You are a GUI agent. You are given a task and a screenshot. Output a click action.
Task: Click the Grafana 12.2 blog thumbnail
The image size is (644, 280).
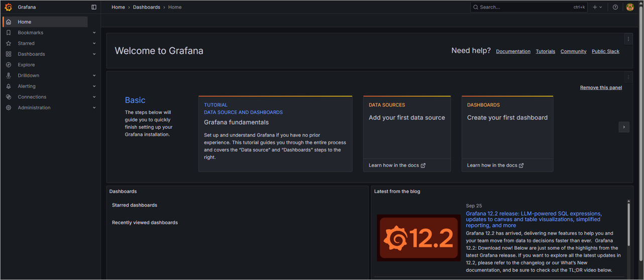418,238
